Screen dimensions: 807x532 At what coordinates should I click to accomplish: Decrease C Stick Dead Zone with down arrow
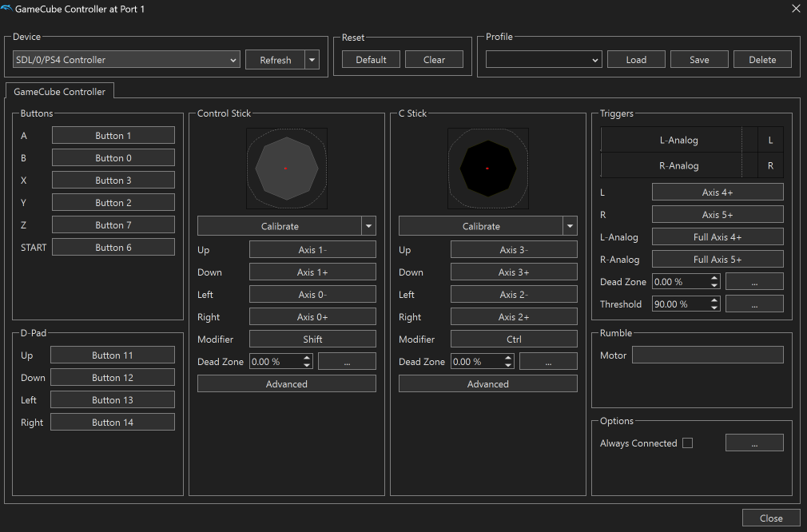[x=508, y=365]
